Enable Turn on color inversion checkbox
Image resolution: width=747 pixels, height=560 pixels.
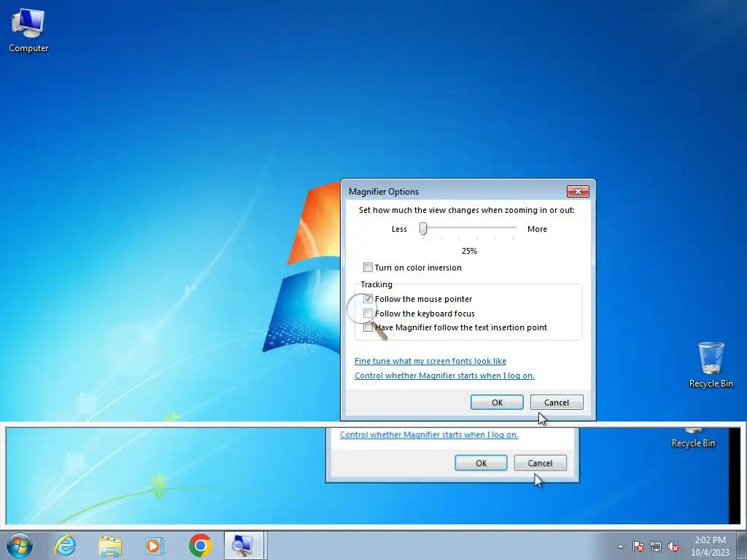click(368, 267)
